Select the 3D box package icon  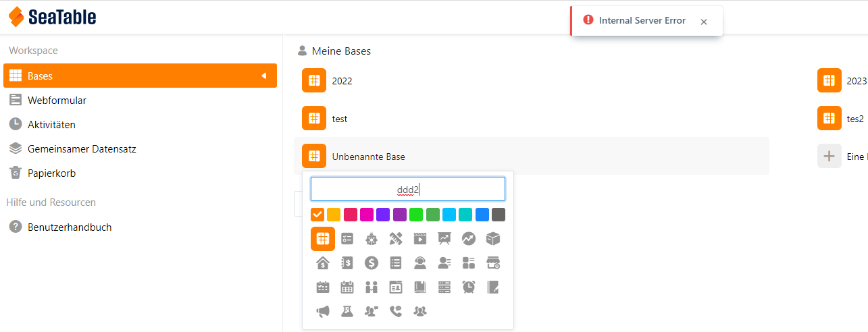pos(493,239)
